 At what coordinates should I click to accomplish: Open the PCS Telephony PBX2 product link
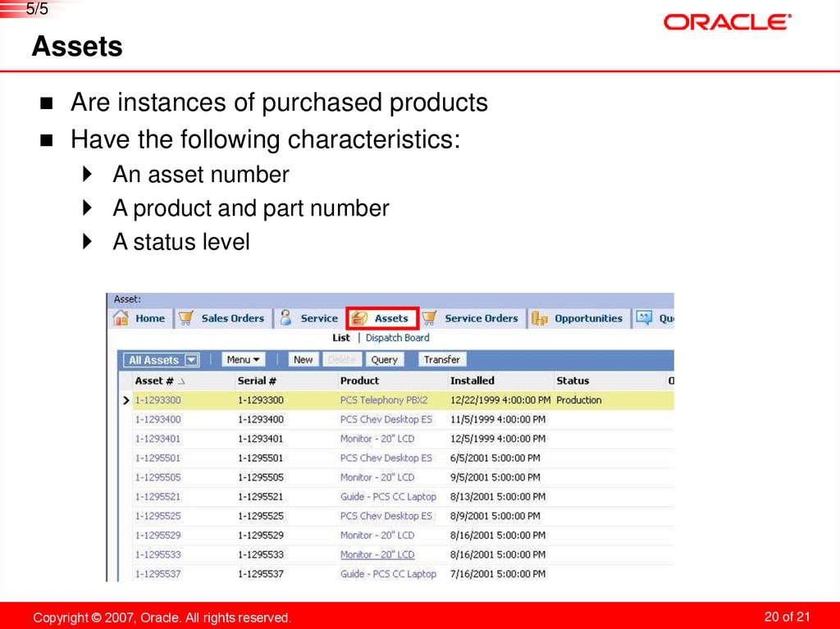(x=384, y=400)
